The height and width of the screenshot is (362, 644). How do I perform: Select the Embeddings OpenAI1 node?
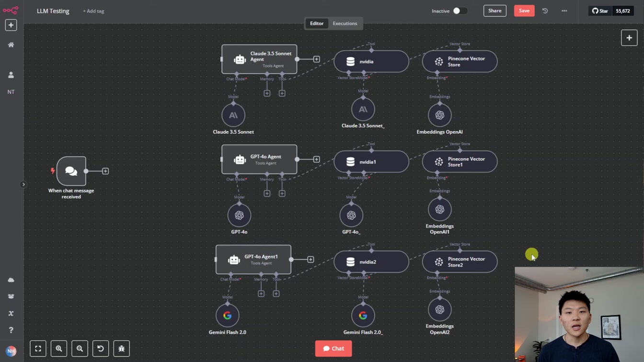point(439,209)
